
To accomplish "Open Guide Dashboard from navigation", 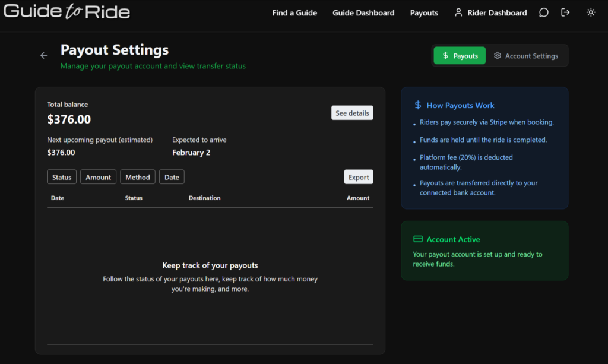I will coord(363,12).
